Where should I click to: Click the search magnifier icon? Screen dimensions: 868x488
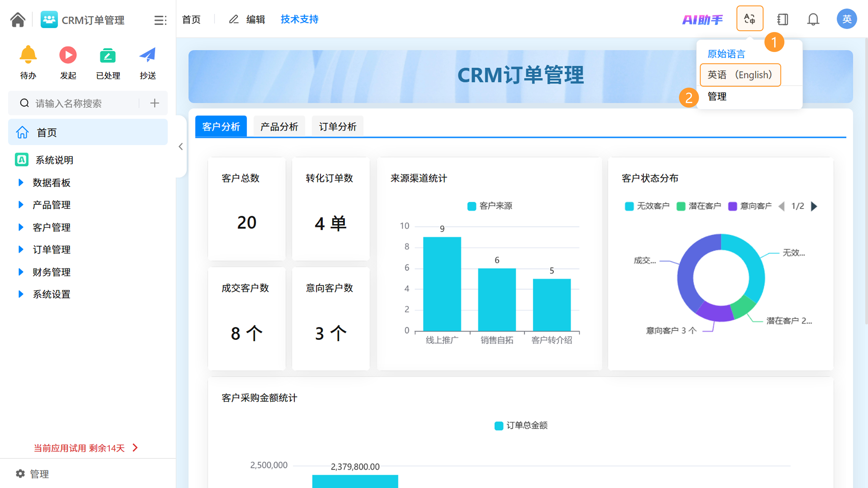click(24, 103)
